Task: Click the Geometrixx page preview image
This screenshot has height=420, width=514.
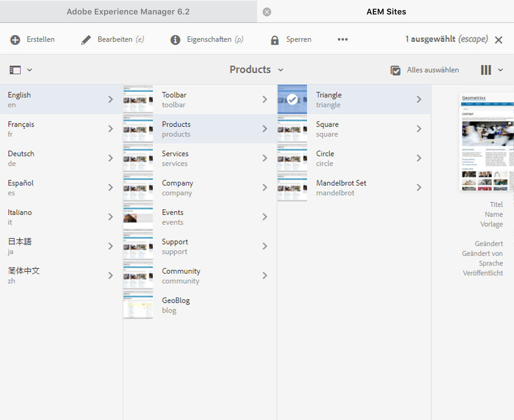Action: 486,142
